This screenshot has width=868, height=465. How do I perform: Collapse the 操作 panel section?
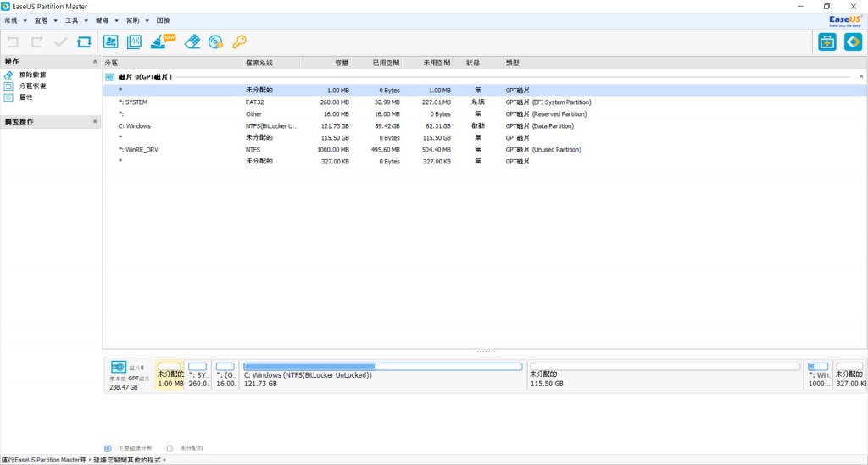pos(95,62)
